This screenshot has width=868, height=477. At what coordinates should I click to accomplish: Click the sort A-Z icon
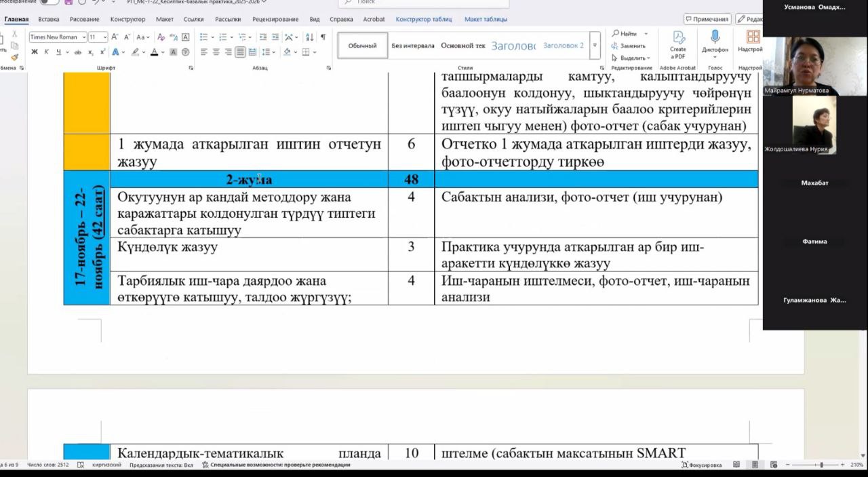(309, 37)
